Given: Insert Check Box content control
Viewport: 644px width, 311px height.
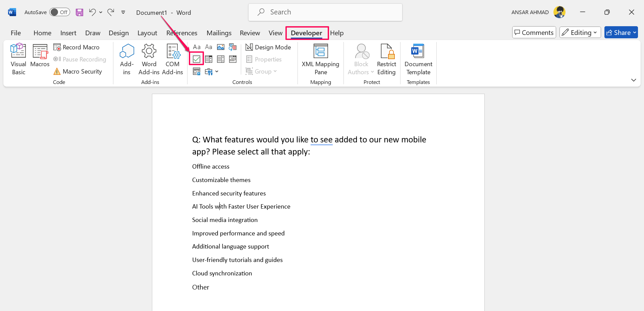Looking at the screenshot, I should click(197, 59).
